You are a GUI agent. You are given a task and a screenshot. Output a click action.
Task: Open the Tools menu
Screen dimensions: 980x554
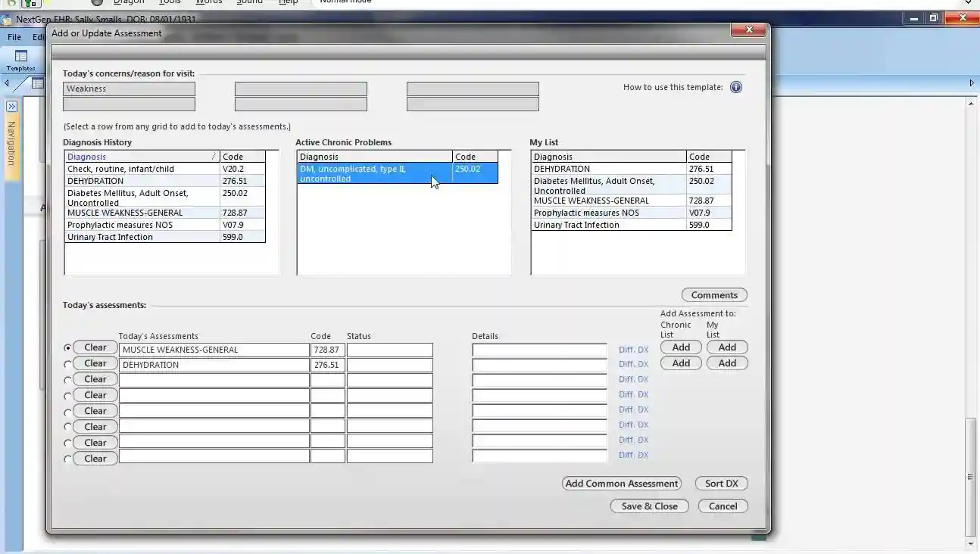coord(170,2)
